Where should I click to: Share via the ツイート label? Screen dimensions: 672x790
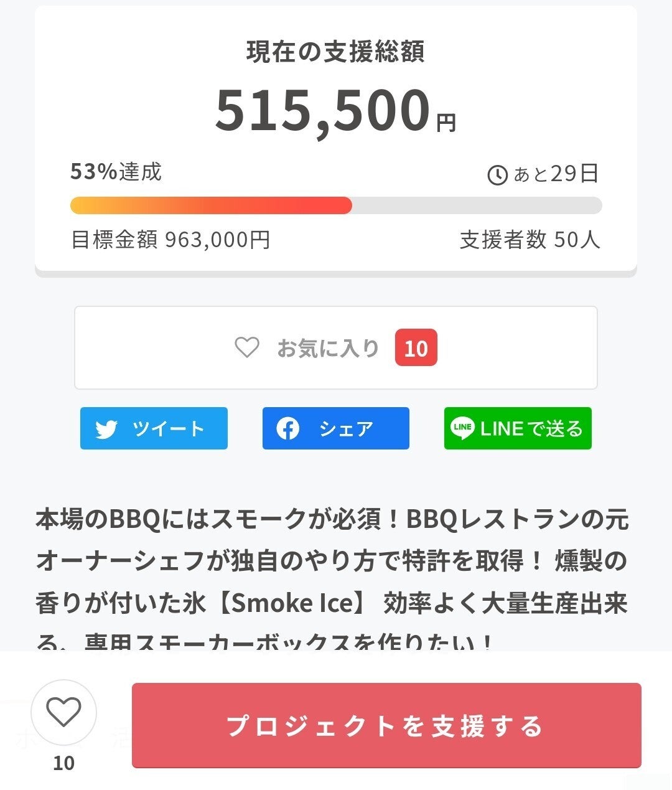click(x=168, y=428)
